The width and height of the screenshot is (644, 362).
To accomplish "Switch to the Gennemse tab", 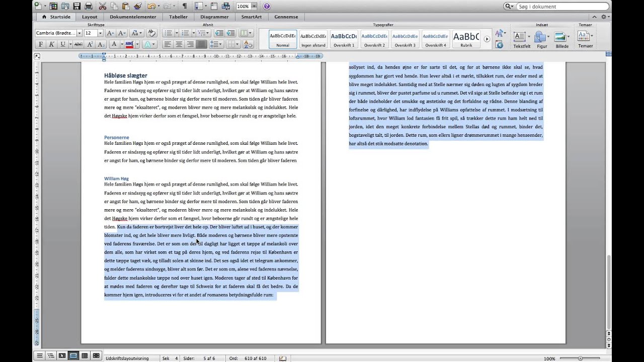I will pyautogui.click(x=286, y=17).
